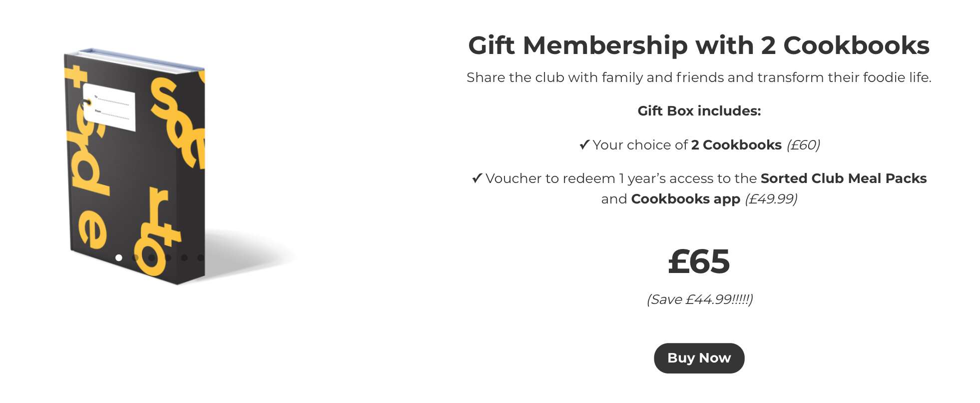
Task: Click the Sorted Club Meal Packs text
Action: 843,178
